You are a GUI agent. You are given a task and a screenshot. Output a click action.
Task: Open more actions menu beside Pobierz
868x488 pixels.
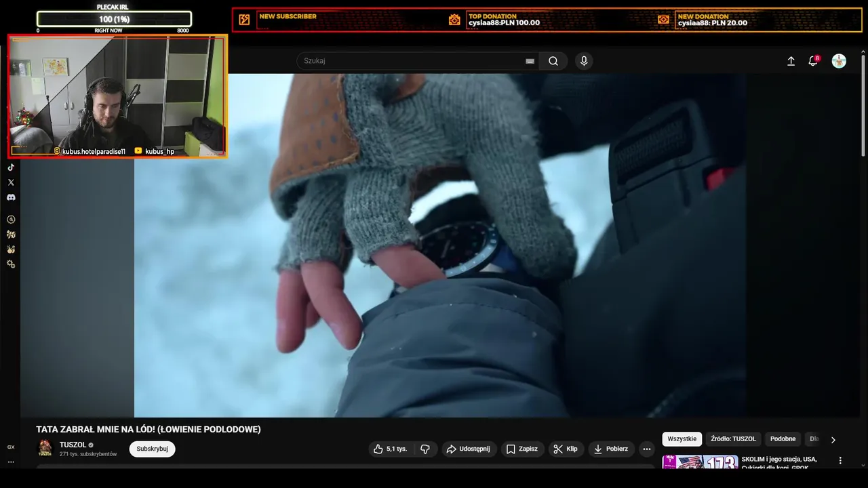(x=647, y=449)
